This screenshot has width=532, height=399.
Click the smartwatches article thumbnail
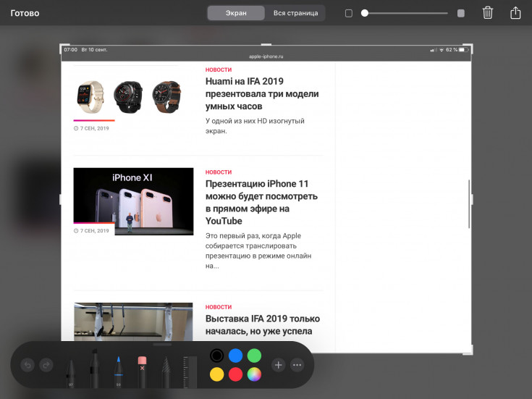[128, 97]
